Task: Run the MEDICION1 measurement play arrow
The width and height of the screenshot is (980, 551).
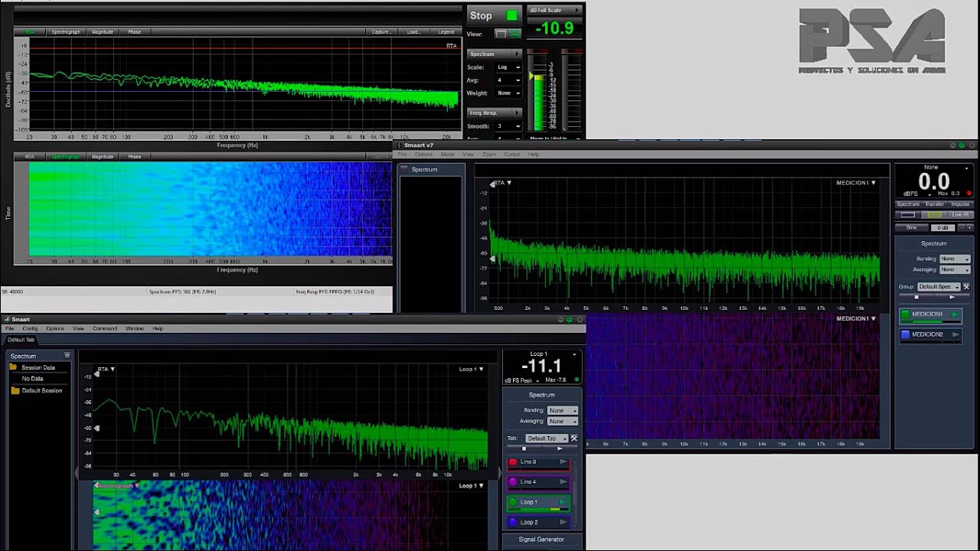Action: click(x=955, y=315)
